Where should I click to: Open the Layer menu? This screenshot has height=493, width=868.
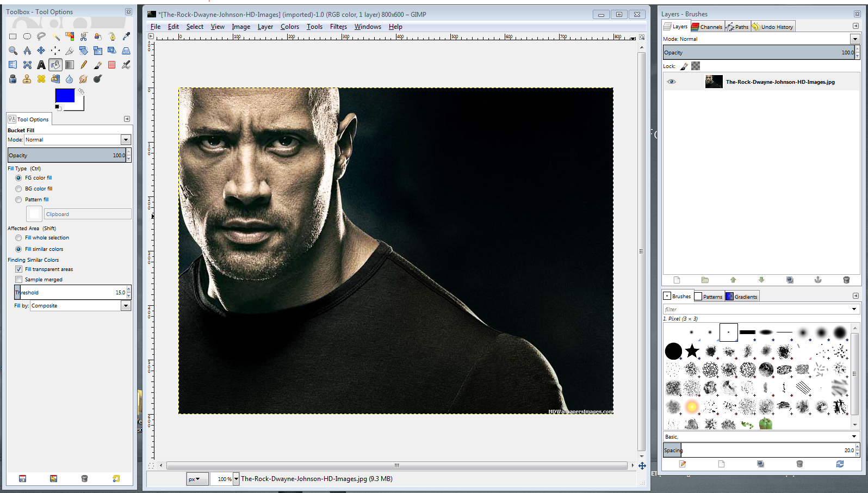pos(265,27)
